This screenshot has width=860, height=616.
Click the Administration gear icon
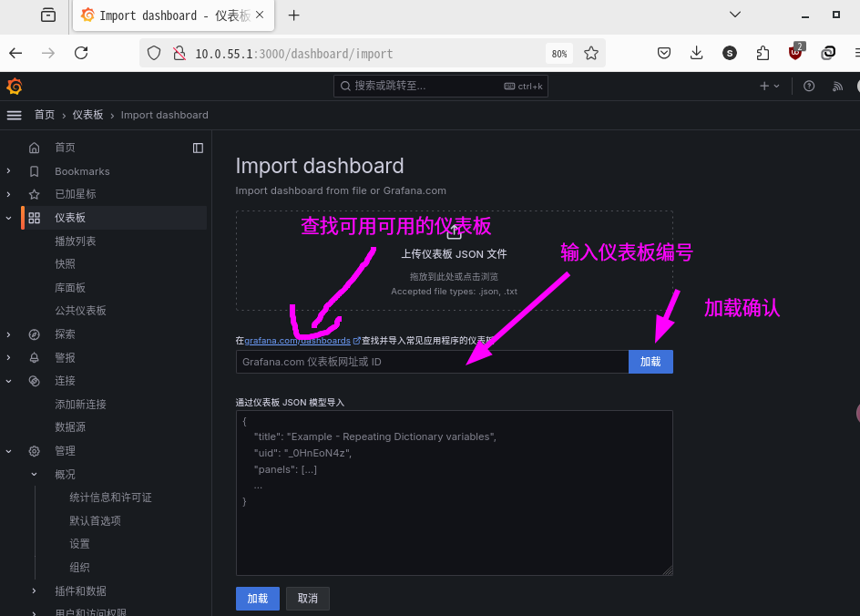[34, 451]
